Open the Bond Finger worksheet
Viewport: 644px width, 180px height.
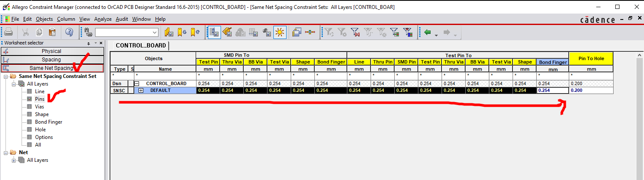point(49,122)
